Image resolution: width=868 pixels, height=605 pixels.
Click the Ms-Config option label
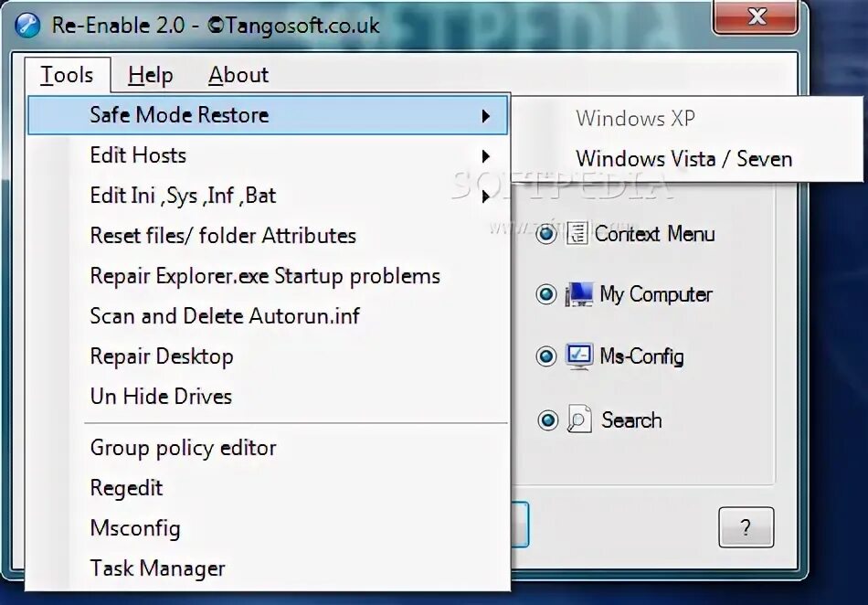click(x=641, y=356)
